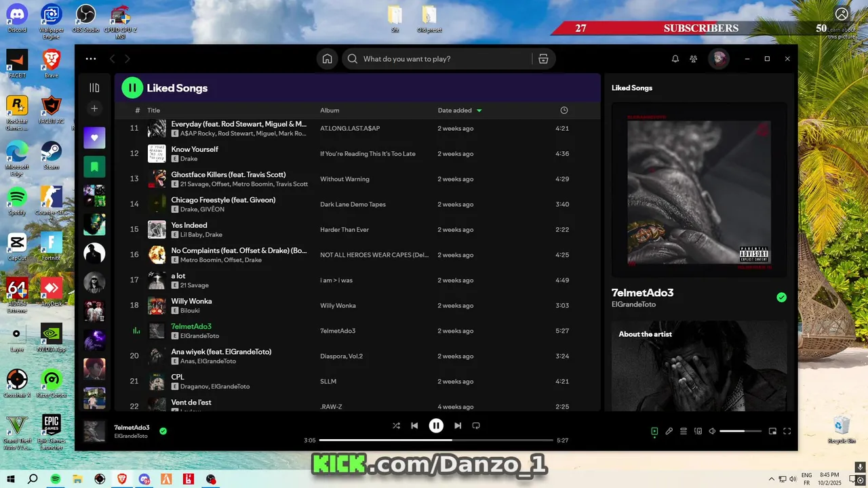This screenshot has height=488, width=868.
Task: Expand Your Library sidebar
Action: 94,87
